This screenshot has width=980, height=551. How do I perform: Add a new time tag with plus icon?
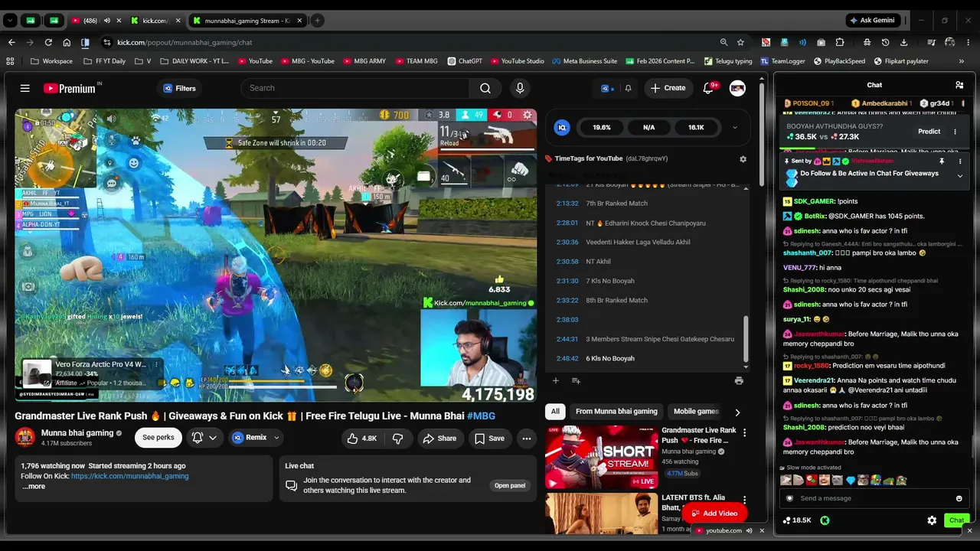tap(556, 380)
